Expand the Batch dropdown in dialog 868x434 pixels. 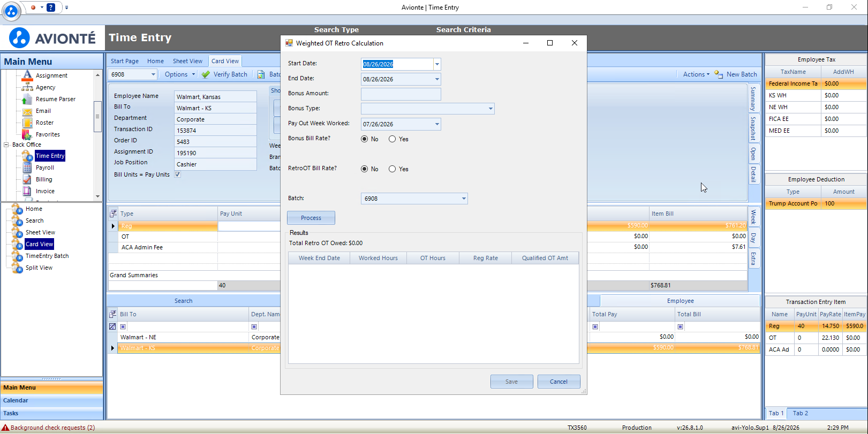[x=464, y=199]
